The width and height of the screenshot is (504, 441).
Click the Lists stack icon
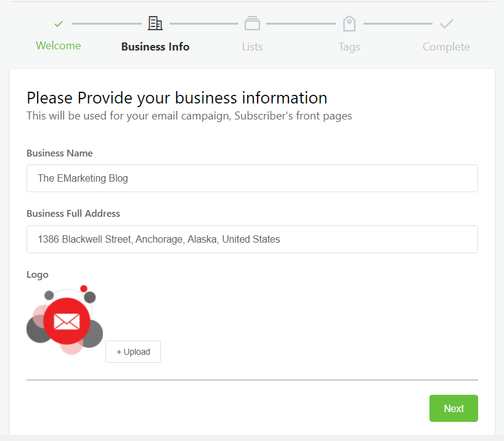253,23
